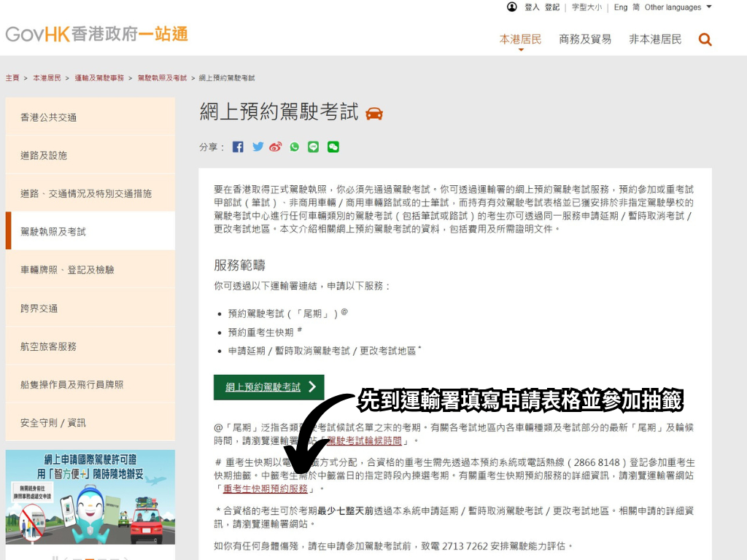Viewport: 747px width, 560px height.
Task: Go to 運輸及駕駛事務 breadcrumb
Action: pos(99,77)
